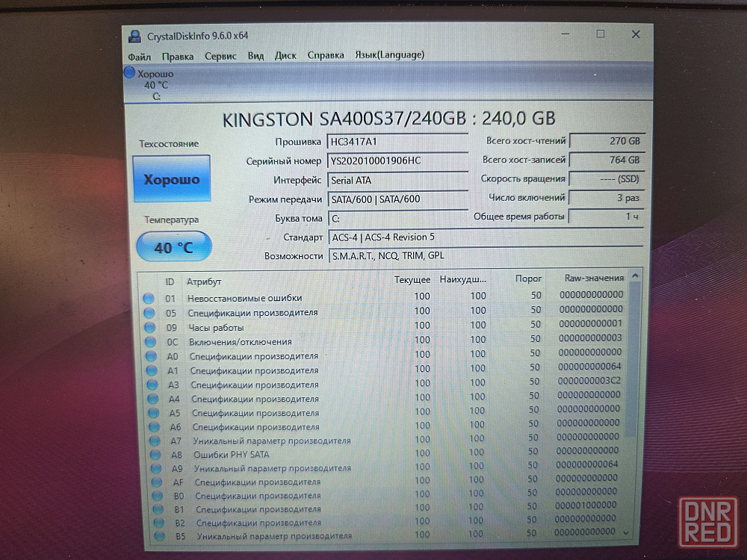Image resolution: width=747 pixels, height=560 pixels.
Task: Select the status circle for attribute 09
Action: point(150,328)
